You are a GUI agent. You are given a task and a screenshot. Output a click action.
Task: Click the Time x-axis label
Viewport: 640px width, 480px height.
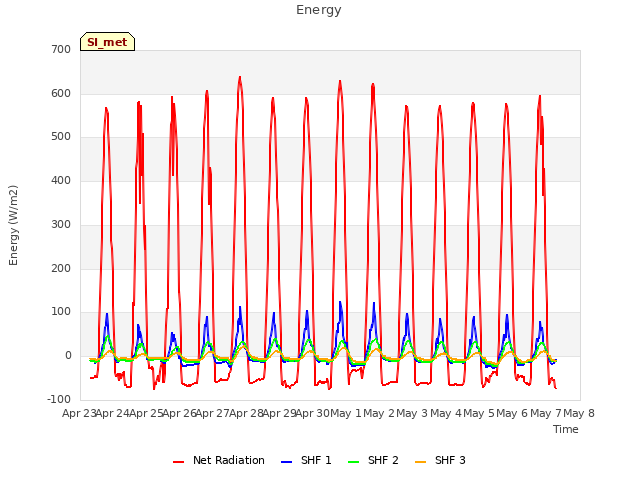point(566,429)
